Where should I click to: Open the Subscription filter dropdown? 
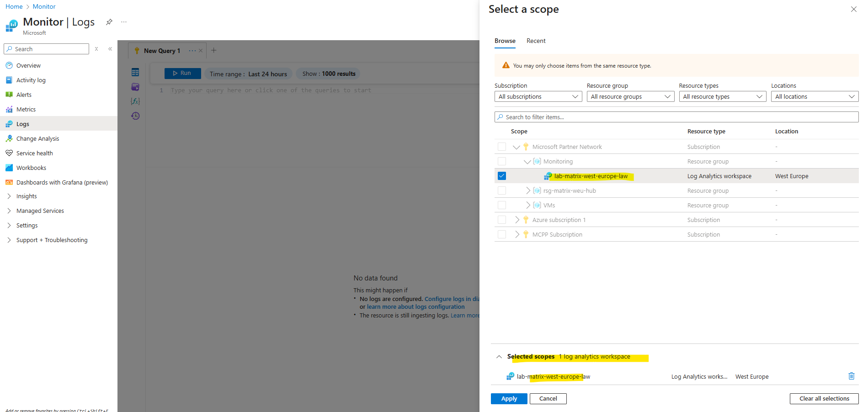pos(538,96)
